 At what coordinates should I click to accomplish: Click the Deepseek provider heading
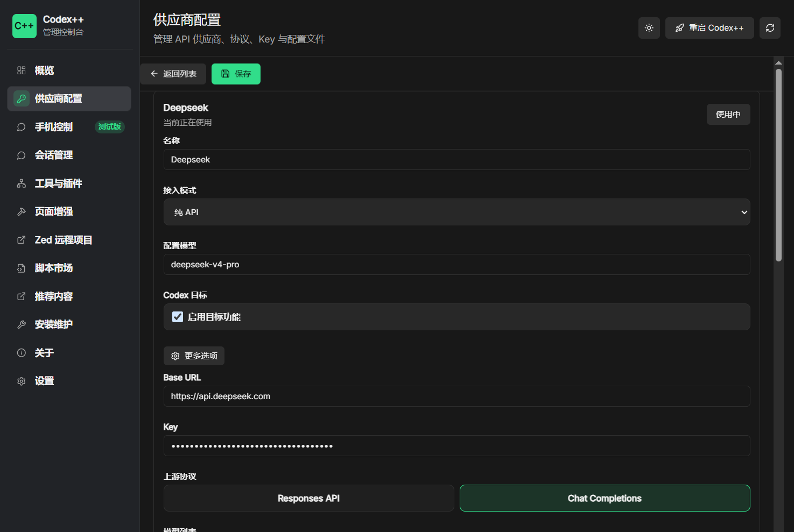[x=186, y=108]
